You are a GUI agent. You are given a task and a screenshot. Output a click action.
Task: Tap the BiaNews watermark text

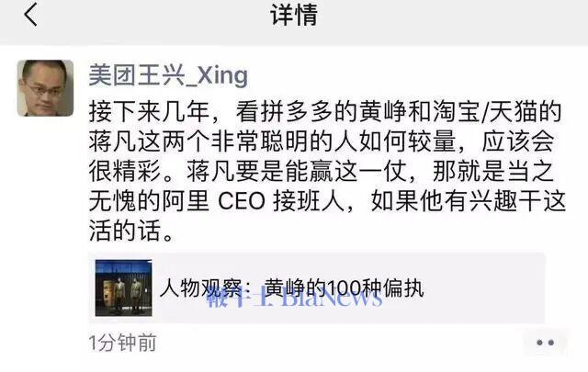tap(294, 299)
